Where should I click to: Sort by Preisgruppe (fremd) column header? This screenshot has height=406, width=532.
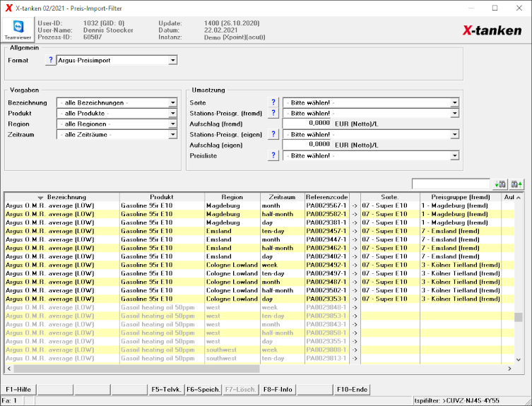tap(461, 197)
